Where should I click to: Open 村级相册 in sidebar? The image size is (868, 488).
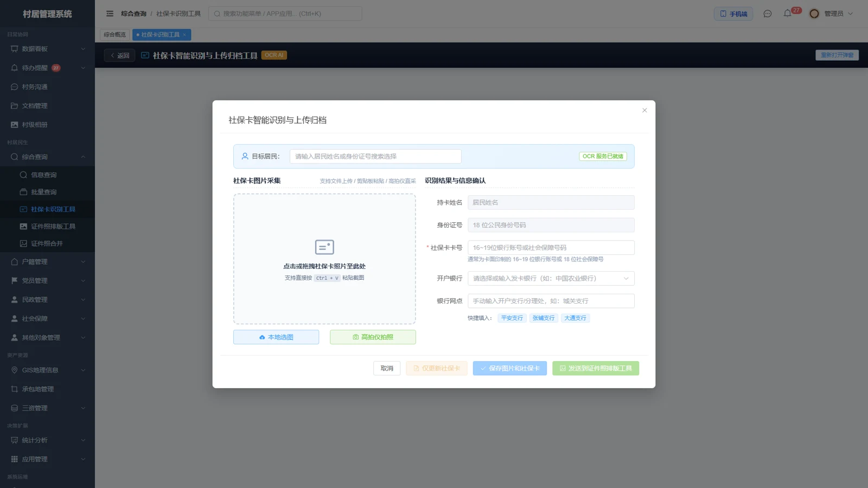click(47, 125)
